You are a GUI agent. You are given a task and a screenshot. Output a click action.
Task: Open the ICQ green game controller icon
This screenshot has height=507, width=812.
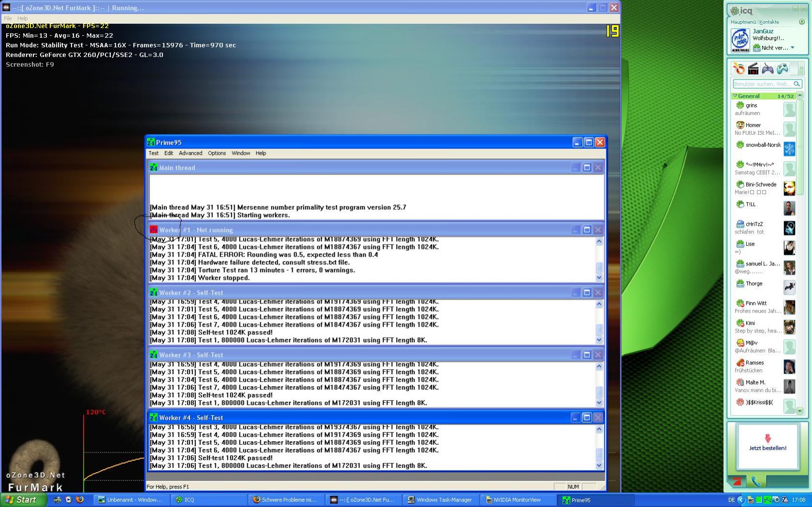[x=782, y=69]
